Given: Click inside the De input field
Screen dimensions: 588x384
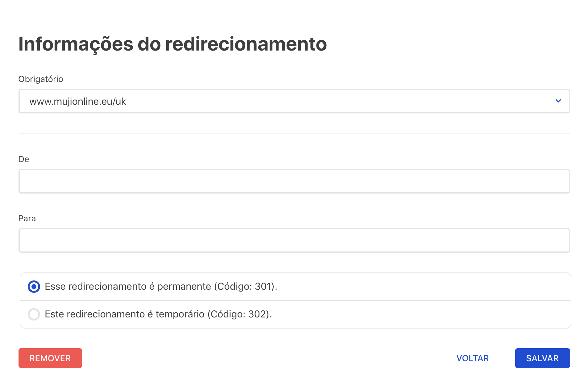Looking at the screenshot, I should pyautogui.click(x=293, y=181).
